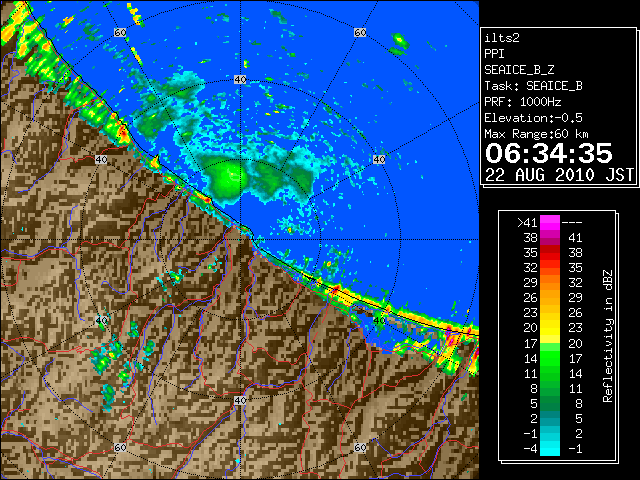
Task: Click the '60' range label in the southwest
Action: 120,447
